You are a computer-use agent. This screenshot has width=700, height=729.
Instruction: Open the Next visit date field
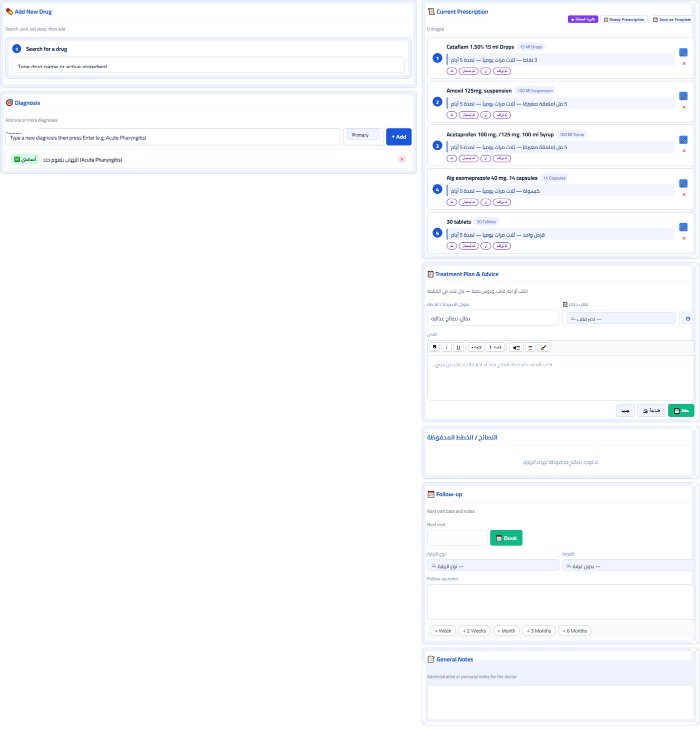457,538
